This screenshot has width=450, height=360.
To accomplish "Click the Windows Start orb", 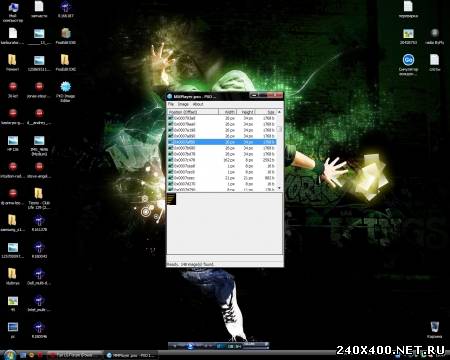I will (x=10, y=355).
